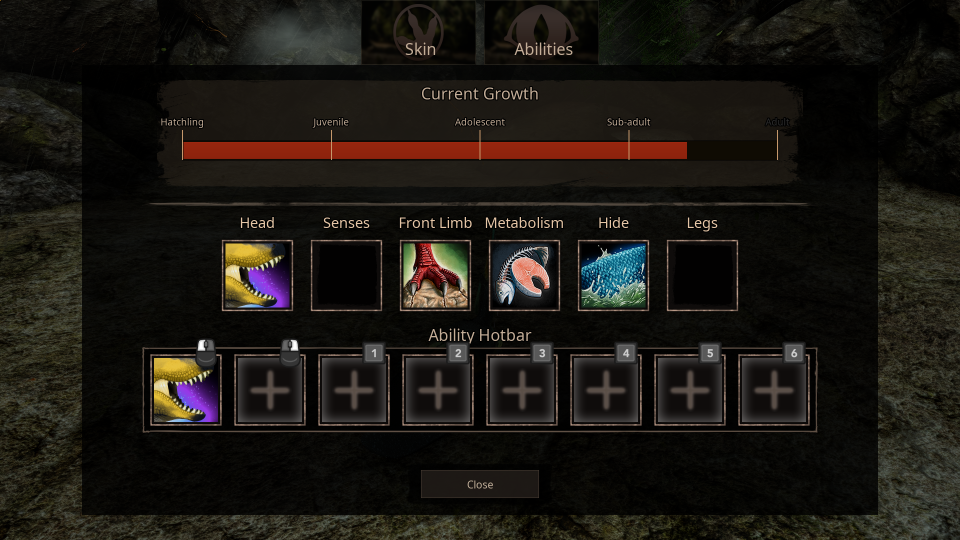The image size is (960, 540).
Task: Click the Close button
Action: pyautogui.click(x=480, y=484)
